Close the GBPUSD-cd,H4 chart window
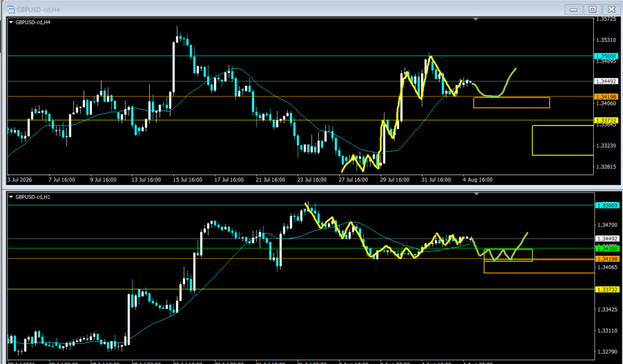The height and width of the screenshot is (364, 623). tap(611, 10)
